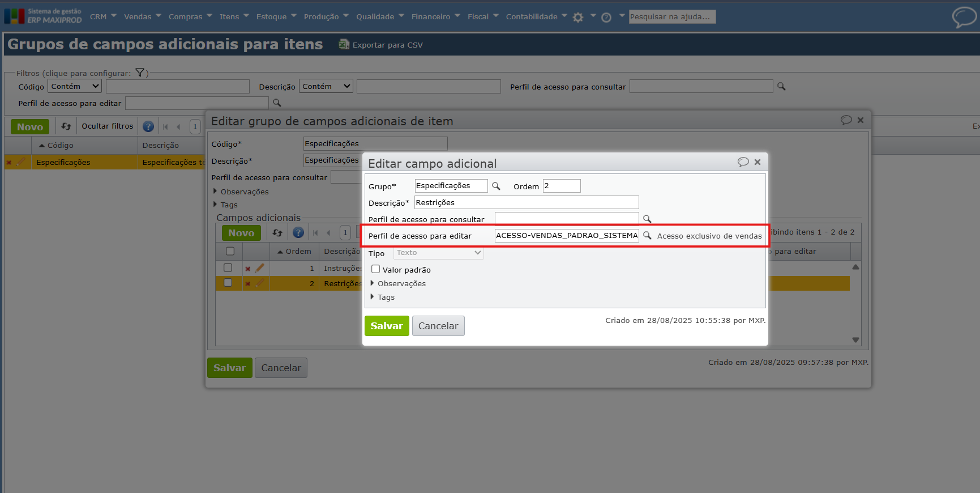Refresh the Campos adicionais list
The height and width of the screenshot is (493, 980).
pyautogui.click(x=277, y=233)
